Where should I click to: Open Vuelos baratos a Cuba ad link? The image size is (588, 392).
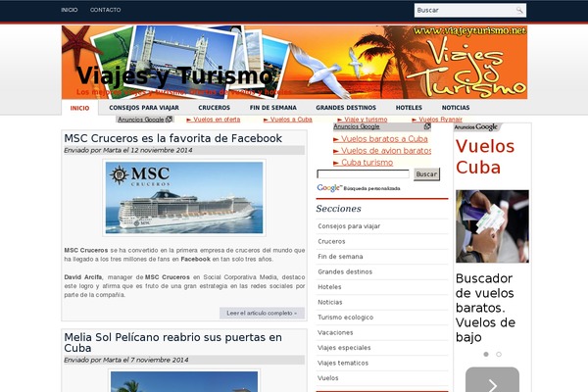(380, 139)
